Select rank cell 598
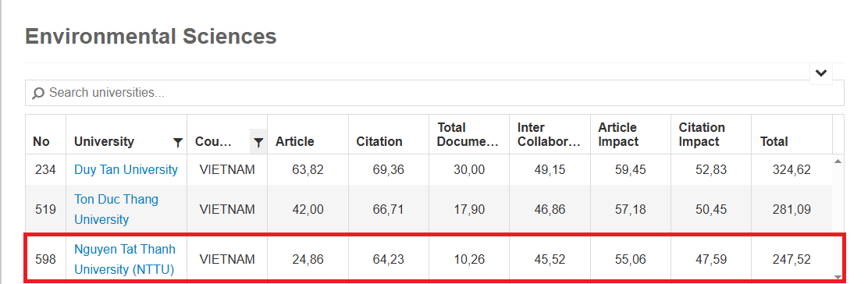 (45, 259)
